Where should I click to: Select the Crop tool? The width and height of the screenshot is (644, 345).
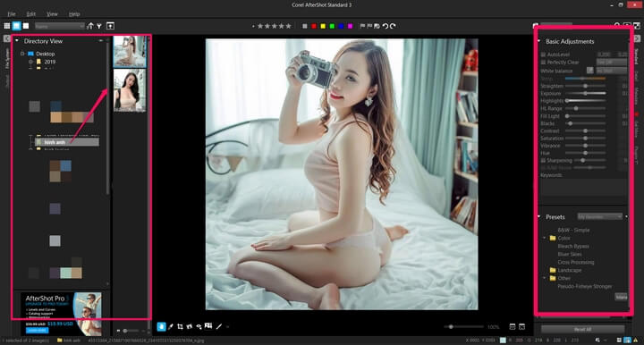(180, 326)
